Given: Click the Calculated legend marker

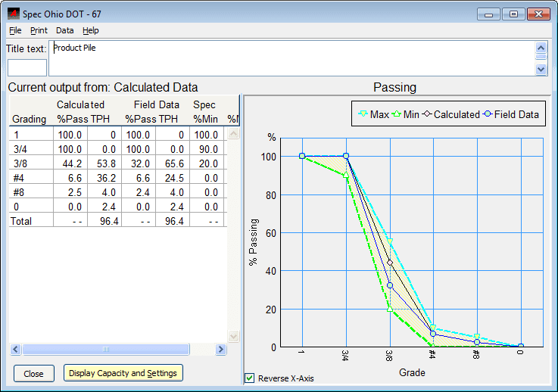Looking at the screenshot, I should 426,114.
